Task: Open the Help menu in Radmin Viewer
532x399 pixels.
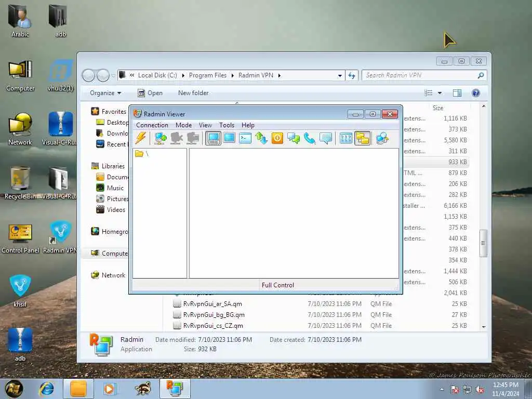Action: point(248,125)
